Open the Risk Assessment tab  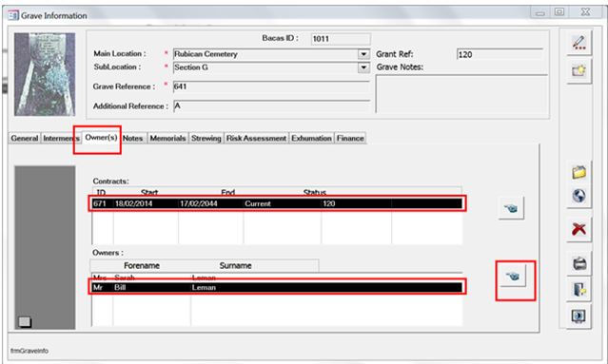click(x=256, y=138)
